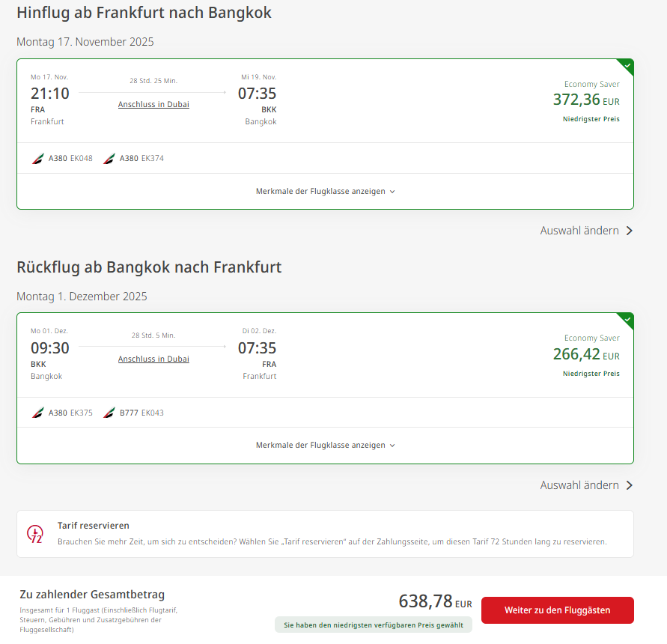Click the 72-hour fare hold clock icon
The width and height of the screenshot is (667, 644).
(x=35, y=534)
